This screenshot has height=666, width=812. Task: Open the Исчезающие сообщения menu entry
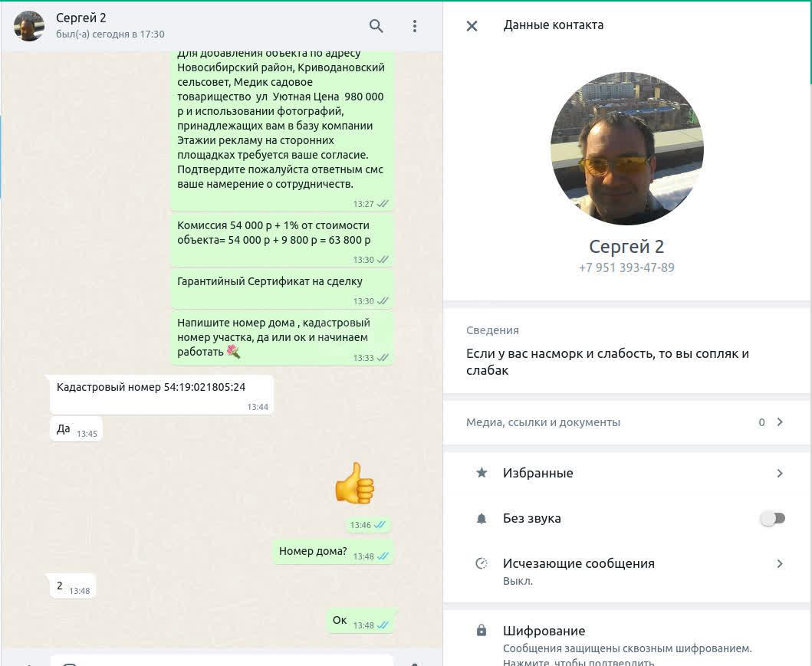pyautogui.click(x=626, y=571)
